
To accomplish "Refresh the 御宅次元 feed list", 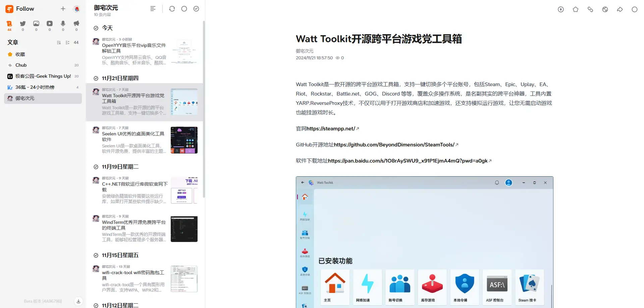I will (x=172, y=9).
